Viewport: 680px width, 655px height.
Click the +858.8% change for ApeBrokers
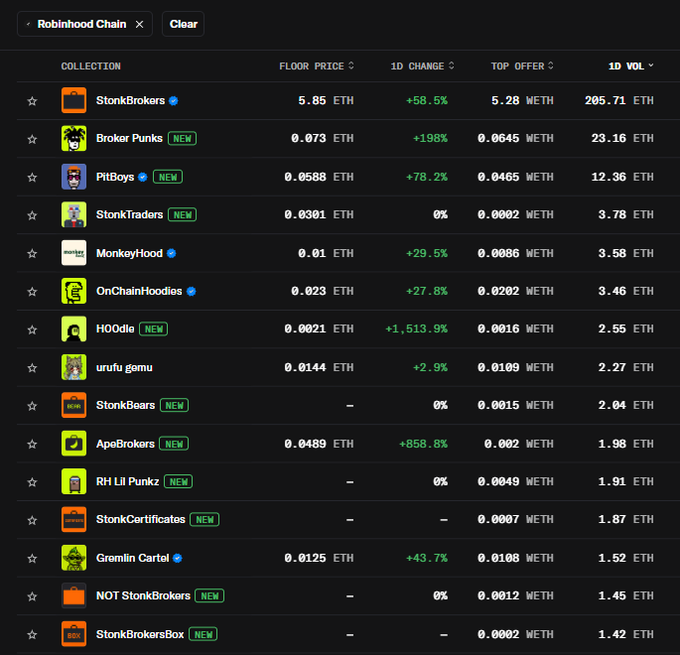coord(423,444)
